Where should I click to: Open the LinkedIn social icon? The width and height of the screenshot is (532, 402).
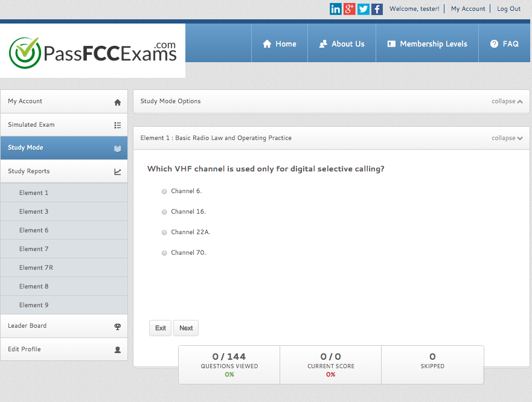[336, 9]
